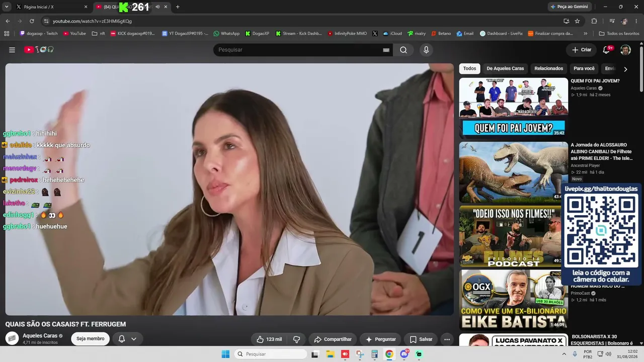644x362 pixels.
Task: Close the Página Inicial / X tab
Action: point(86,7)
